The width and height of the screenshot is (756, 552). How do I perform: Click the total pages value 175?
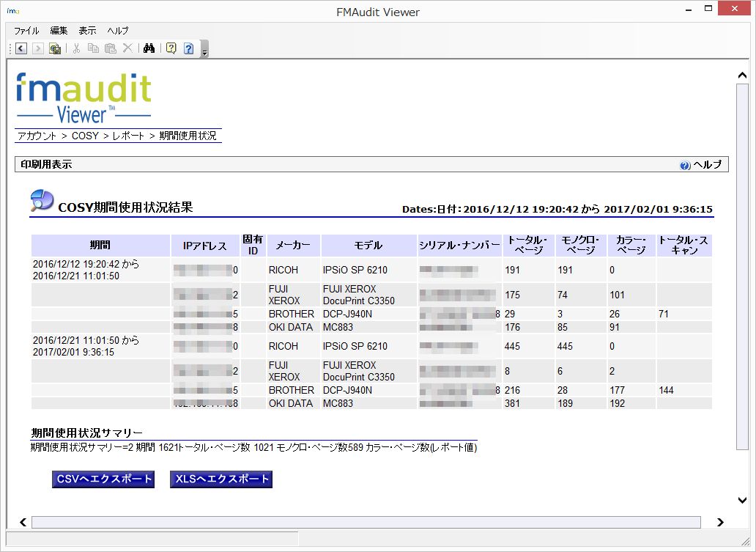[513, 295]
